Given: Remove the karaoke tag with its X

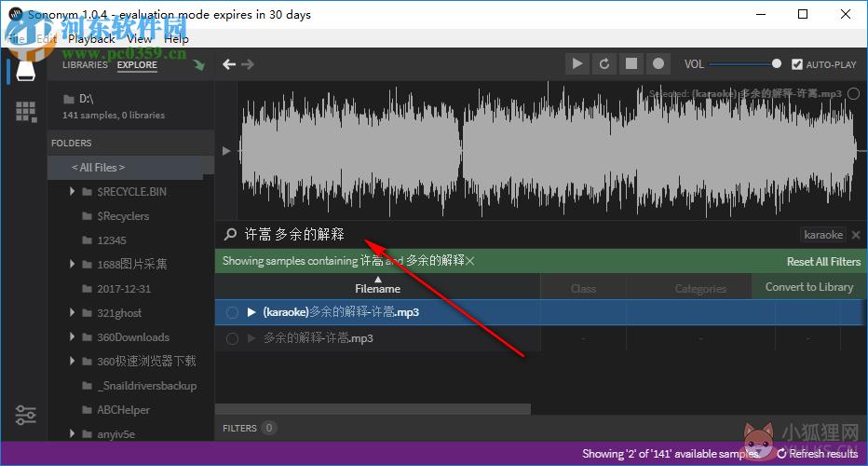Looking at the screenshot, I should click(856, 235).
